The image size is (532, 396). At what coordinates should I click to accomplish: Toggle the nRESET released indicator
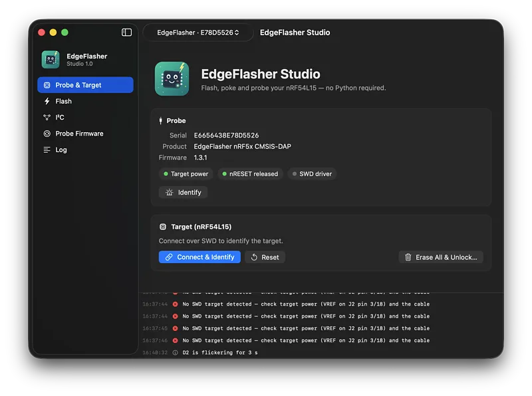(250, 174)
